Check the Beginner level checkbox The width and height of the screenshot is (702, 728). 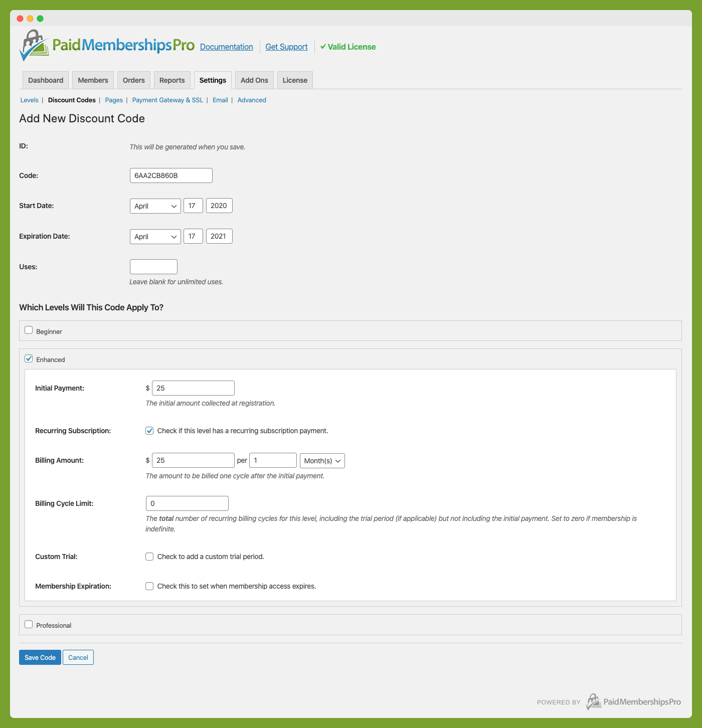point(29,330)
